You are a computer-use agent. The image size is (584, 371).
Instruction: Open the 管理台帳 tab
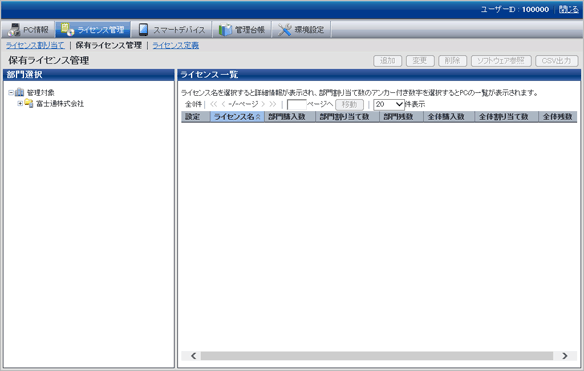click(242, 29)
